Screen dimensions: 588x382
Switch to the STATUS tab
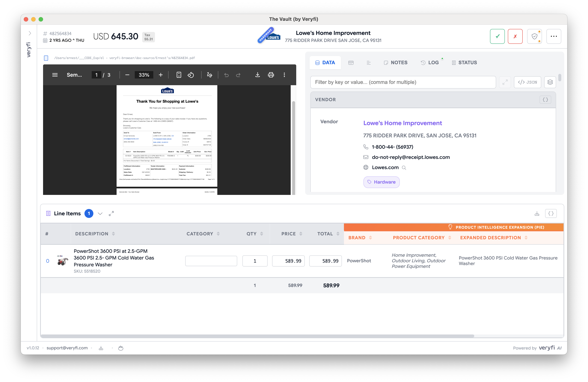click(x=464, y=63)
